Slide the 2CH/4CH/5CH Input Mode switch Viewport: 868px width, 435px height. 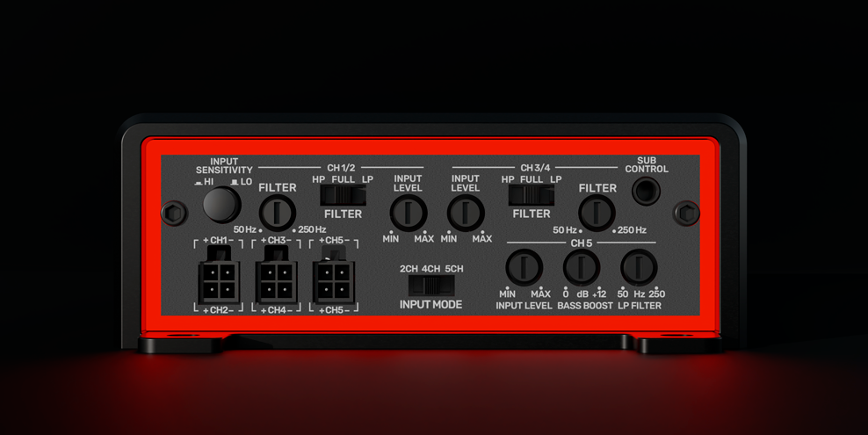pyautogui.click(x=430, y=286)
